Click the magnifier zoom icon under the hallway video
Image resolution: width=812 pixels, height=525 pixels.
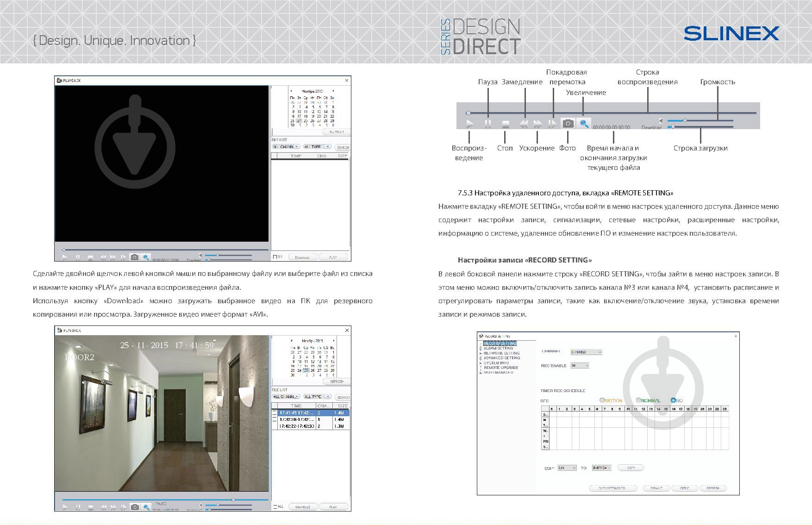tap(146, 507)
